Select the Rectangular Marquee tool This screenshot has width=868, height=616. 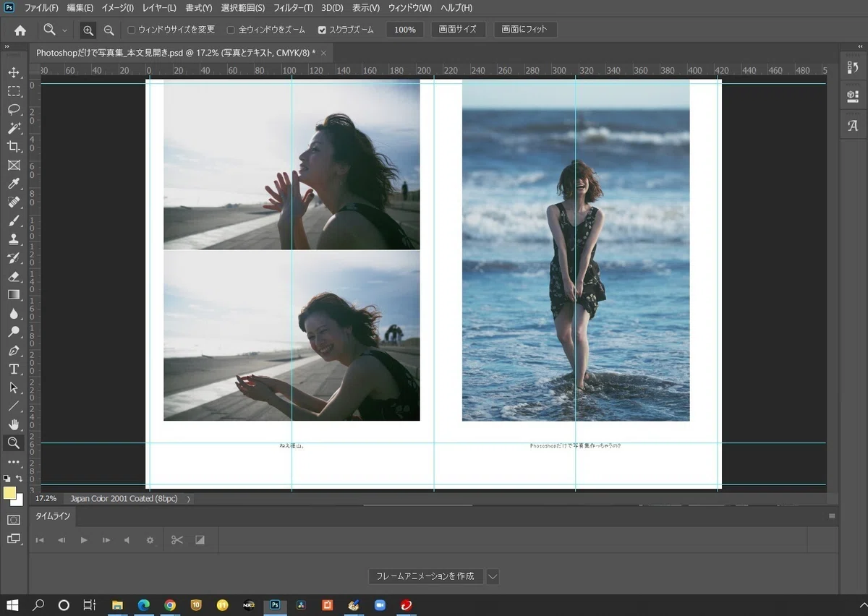tap(14, 91)
